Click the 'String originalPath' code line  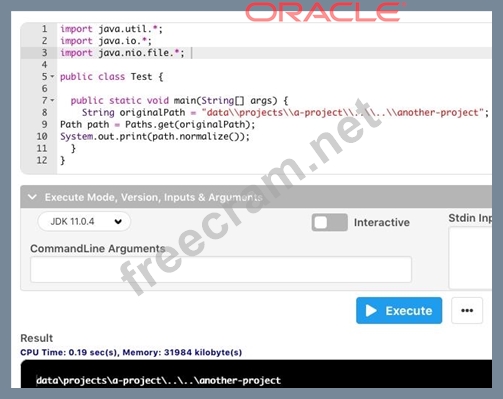[x=285, y=112]
